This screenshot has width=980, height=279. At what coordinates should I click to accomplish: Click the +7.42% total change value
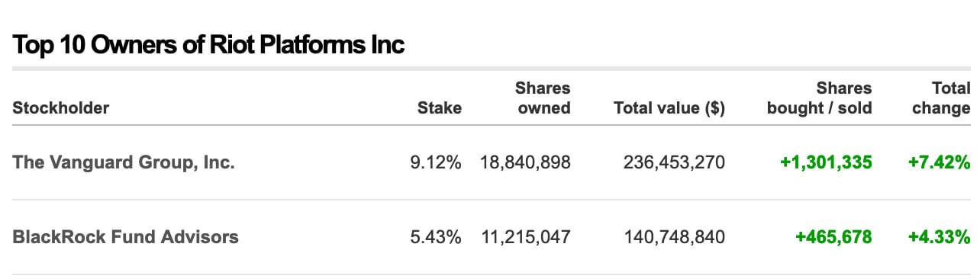click(939, 162)
